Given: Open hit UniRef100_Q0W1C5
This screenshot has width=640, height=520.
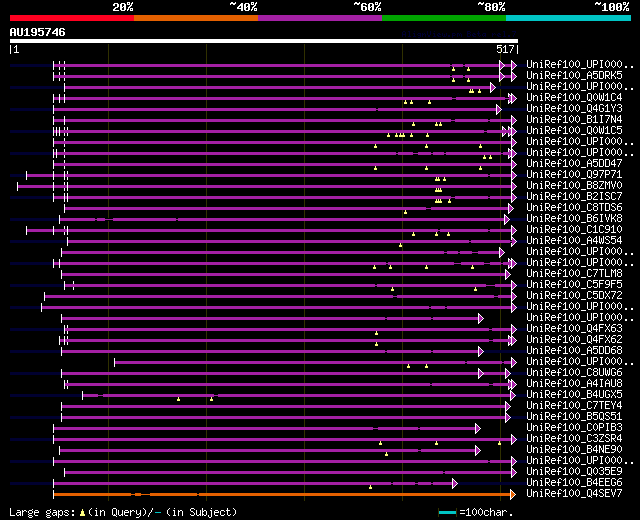Looking at the screenshot, I should 574,131.
